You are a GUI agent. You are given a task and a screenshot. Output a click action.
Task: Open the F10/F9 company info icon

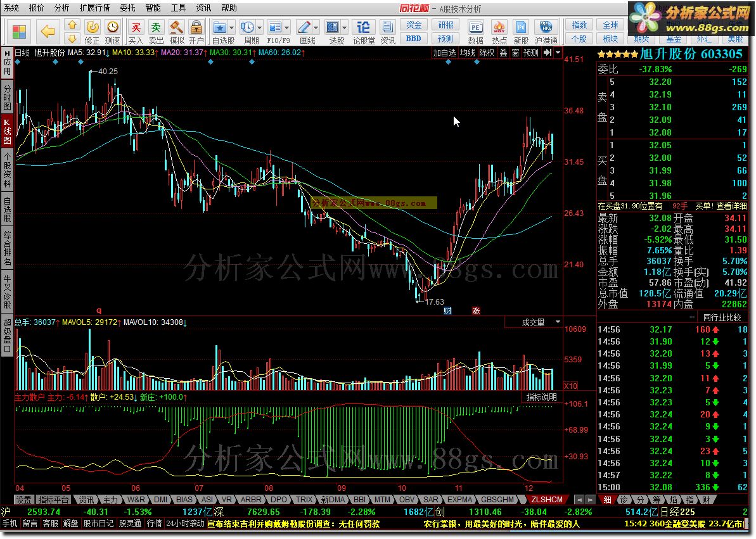coord(275,27)
